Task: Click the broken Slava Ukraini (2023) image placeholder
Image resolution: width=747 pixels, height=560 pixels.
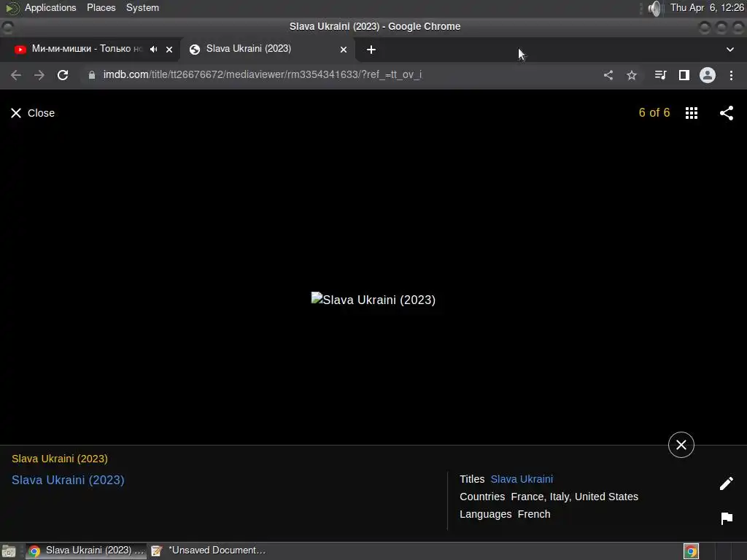Action: (373, 300)
